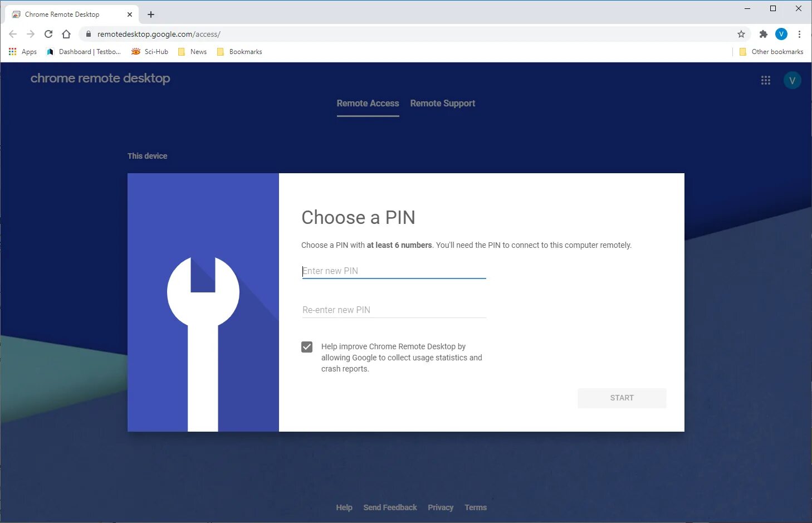This screenshot has width=812, height=523.
Task: Switch to the Remote Support tab
Action: tap(443, 104)
